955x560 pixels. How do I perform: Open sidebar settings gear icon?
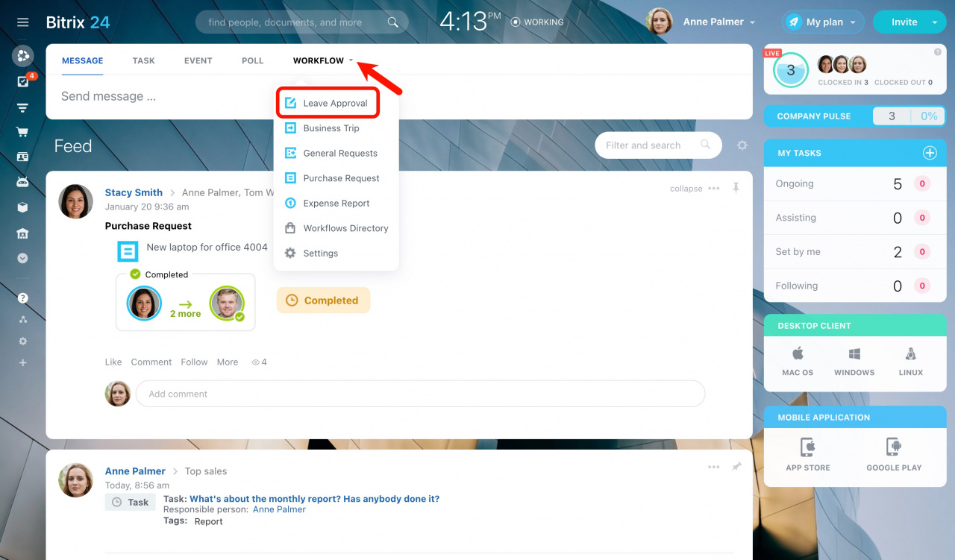tap(23, 341)
